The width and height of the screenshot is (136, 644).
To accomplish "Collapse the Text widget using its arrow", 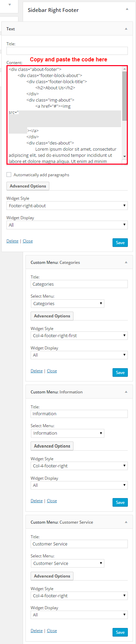I will coord(126,29).
